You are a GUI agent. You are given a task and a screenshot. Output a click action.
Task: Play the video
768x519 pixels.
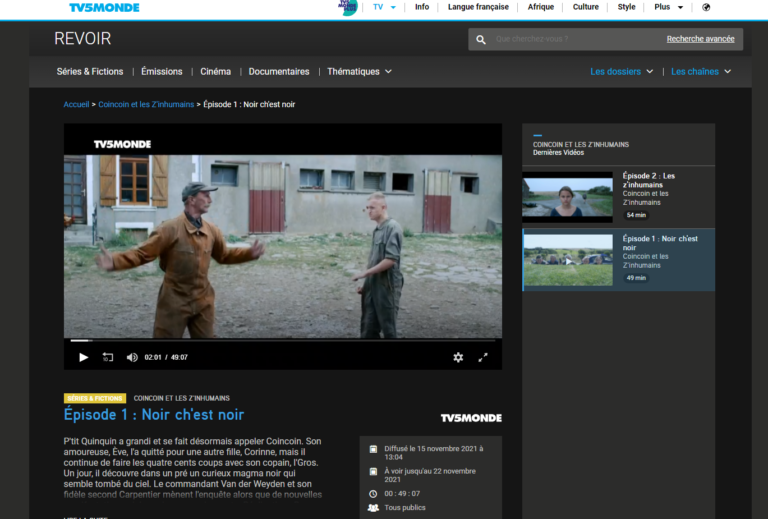(84, 357)
